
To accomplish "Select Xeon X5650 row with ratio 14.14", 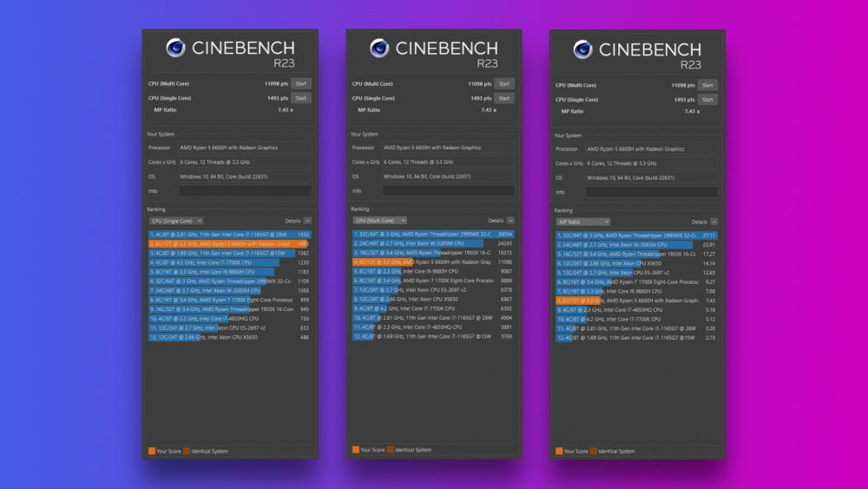I will 636,263.
